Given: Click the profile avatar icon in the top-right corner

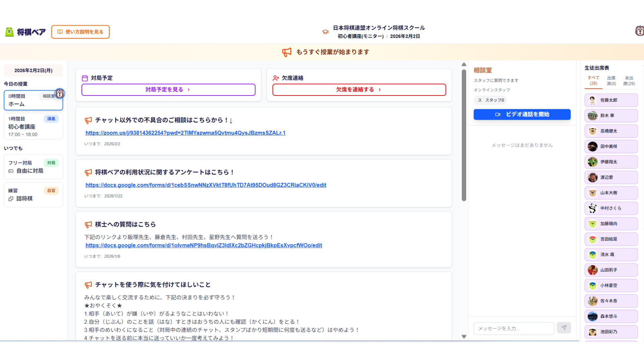Looking at the screenshot, I should 640,31.
